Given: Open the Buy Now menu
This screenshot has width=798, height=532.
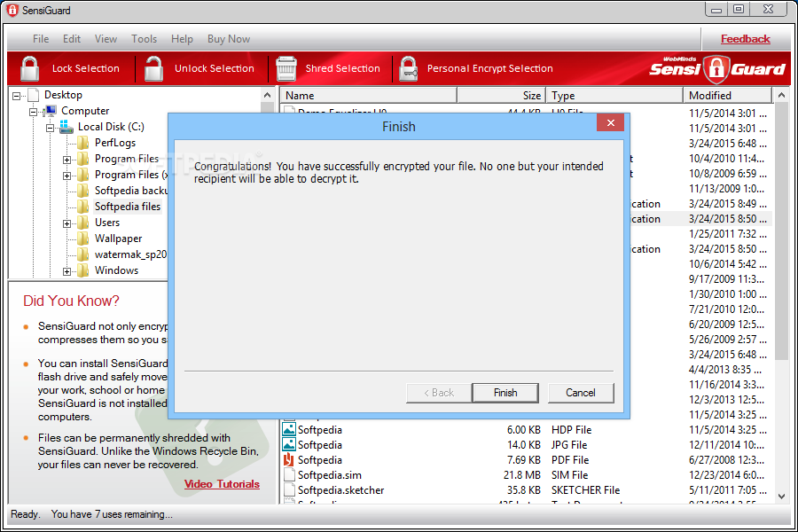Looking at the screenshot, I should coord(229,39).
